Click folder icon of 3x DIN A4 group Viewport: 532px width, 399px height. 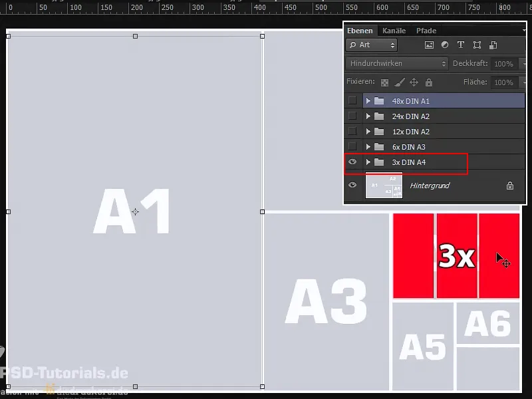pyautogui.click(x=379, y=162)
